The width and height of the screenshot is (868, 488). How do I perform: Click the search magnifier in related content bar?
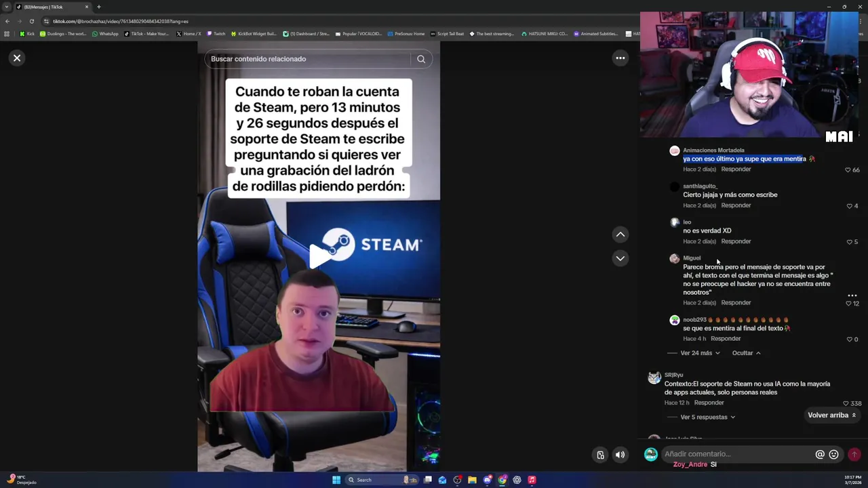(x=421, y=59)
